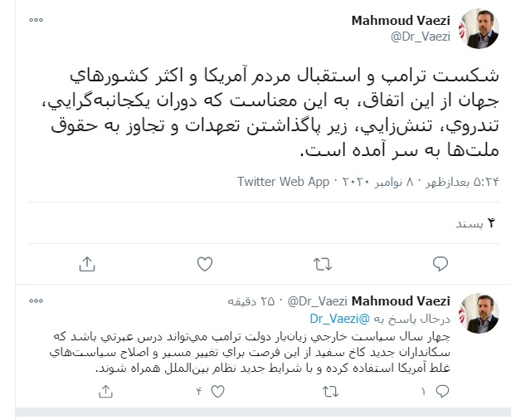
Task: Share the main tweet via share icon
Action: tap(87, 264)
